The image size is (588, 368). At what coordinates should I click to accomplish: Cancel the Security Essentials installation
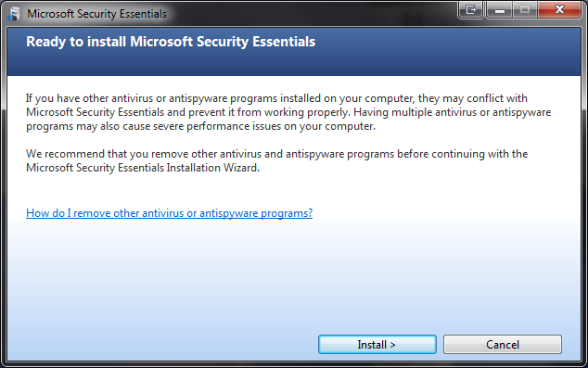point(503,344)
